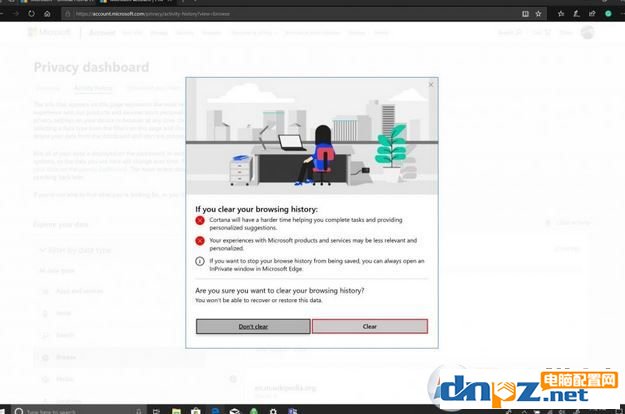Click the Privacy dashboard heading

pyautogui.click(x=91, y=67)
